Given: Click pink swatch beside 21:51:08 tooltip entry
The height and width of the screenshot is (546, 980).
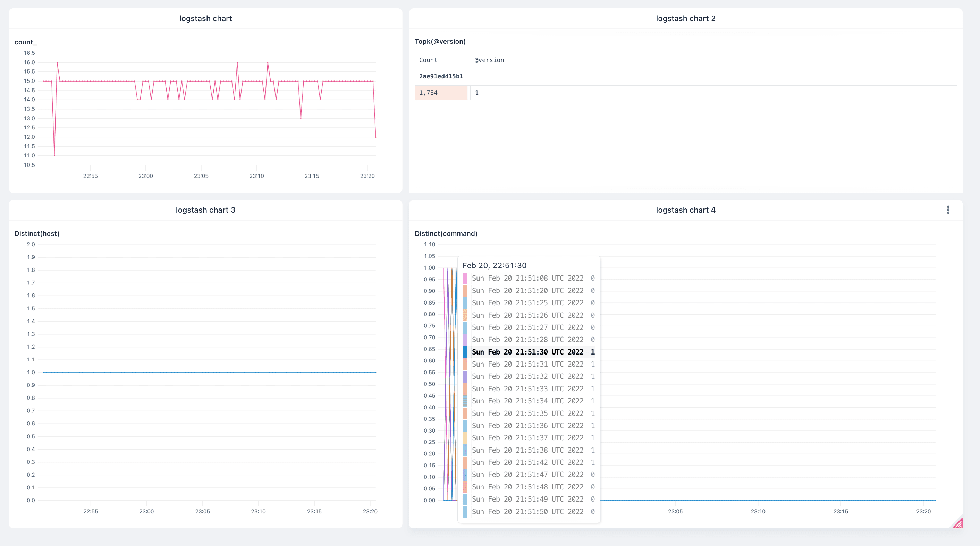Looking at the screenshot, I should coord(465,278).
